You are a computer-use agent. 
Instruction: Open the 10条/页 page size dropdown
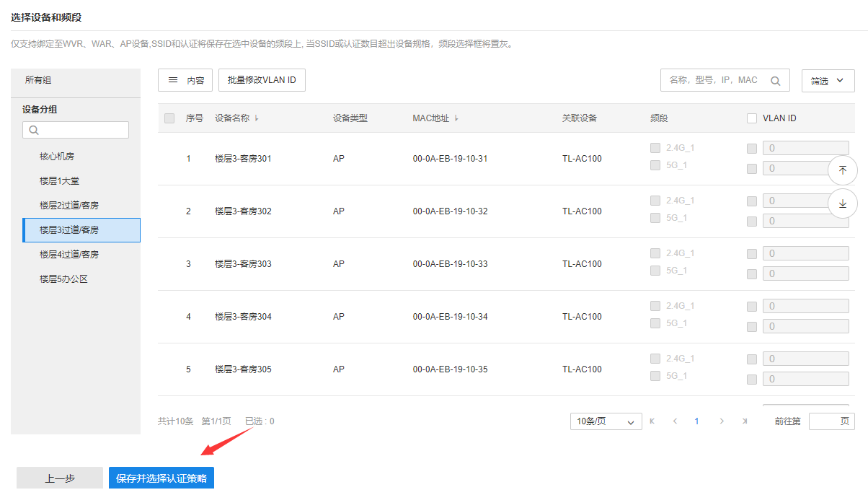[606, 421]
